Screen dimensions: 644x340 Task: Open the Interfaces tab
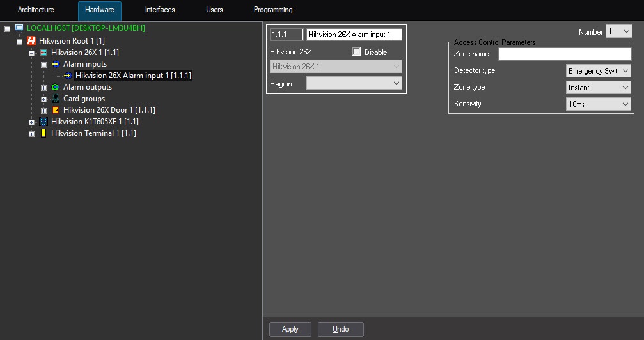pos(160,10)
